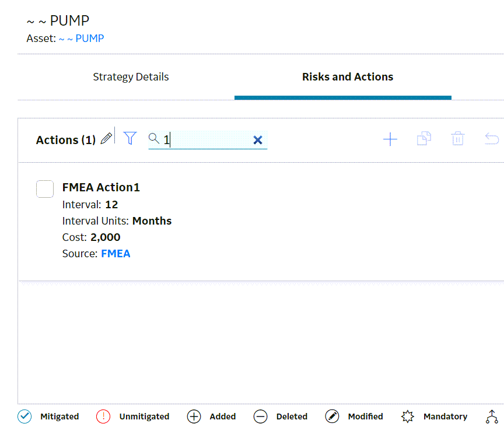504x427 pixels.
Task: Select the Risks and Actions tab
Action: pos(348,77)
